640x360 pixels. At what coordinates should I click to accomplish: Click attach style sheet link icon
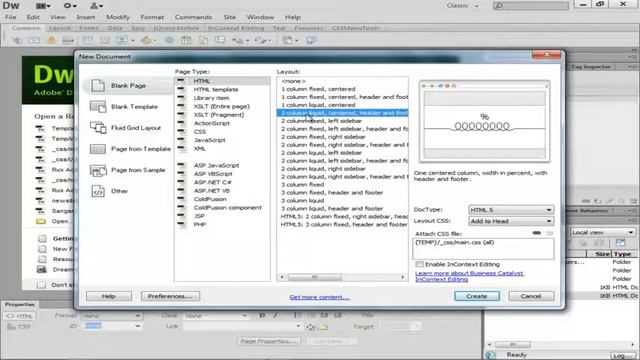coord(537,233)
